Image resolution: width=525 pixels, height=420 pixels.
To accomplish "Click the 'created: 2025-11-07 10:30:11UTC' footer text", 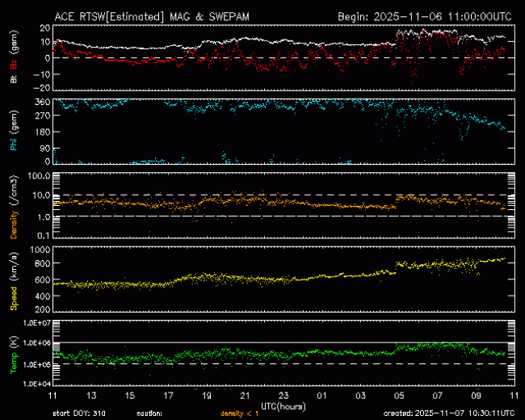I will coord(449,414).
